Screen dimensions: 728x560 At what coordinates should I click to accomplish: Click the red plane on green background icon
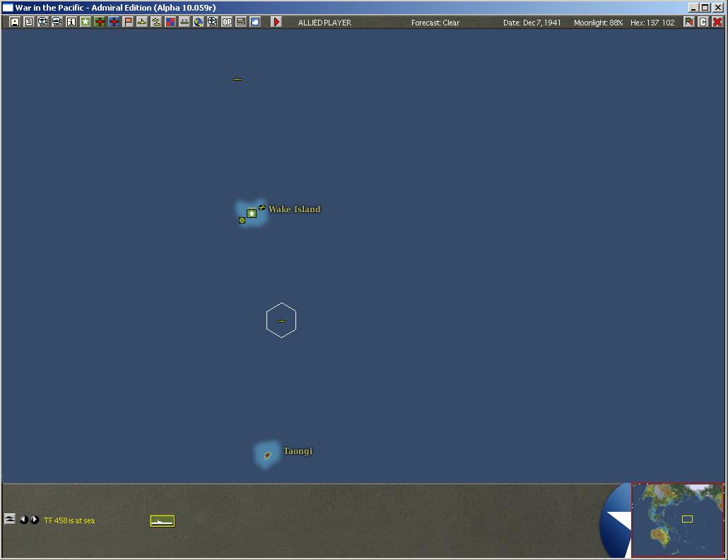(100, 22)
